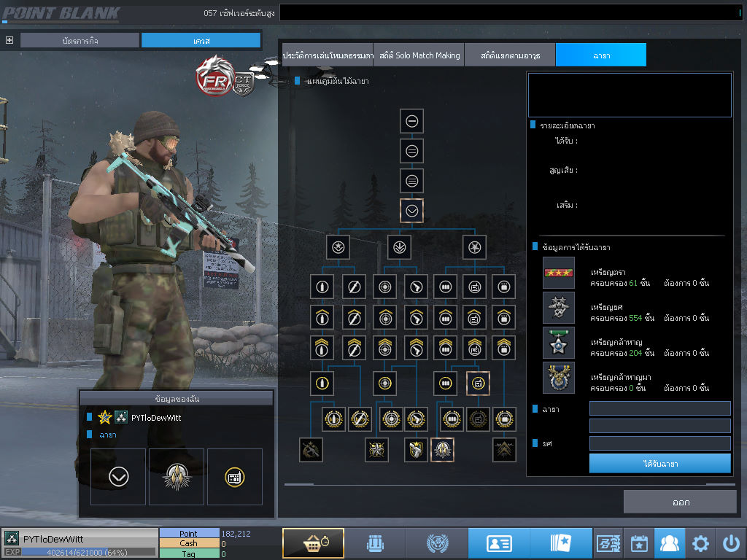Select the yellow-ring crosshair node
The image size is (747, 560).
385,383
